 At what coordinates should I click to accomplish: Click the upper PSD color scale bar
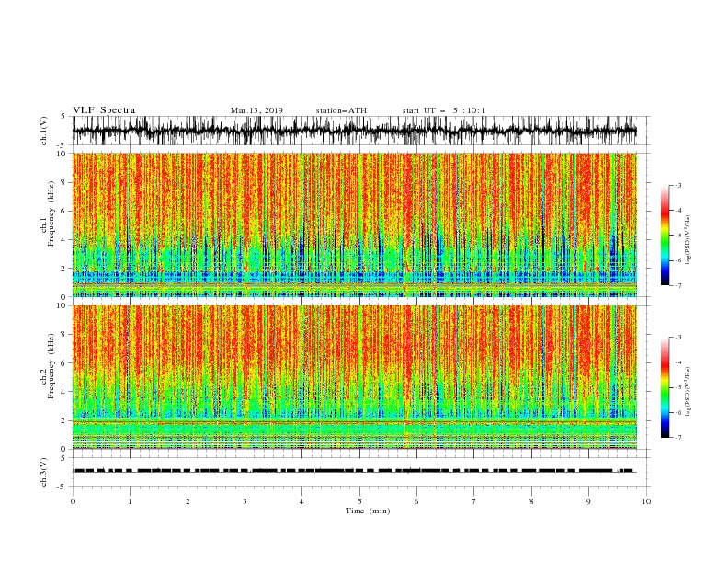pos(665,236)
